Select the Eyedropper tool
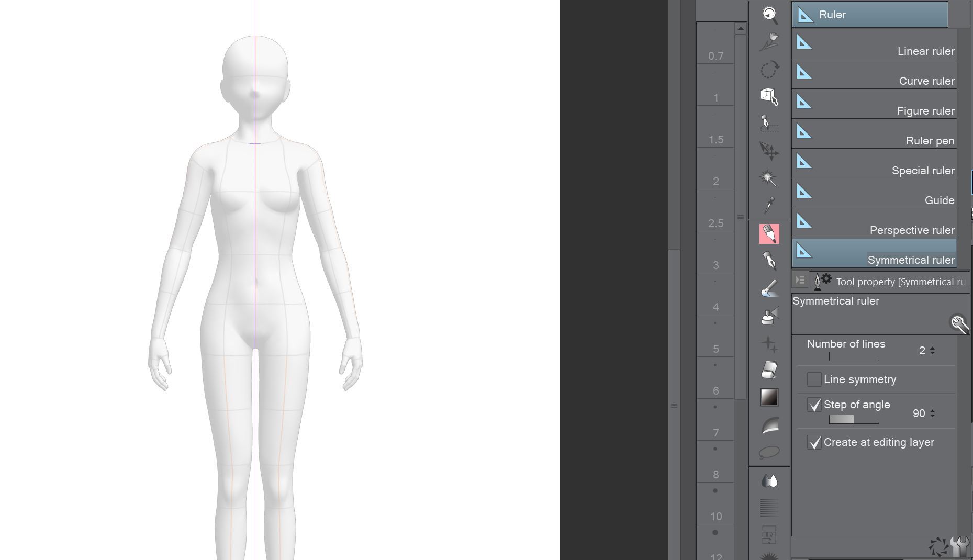973x560 pixels. (769, 205)
